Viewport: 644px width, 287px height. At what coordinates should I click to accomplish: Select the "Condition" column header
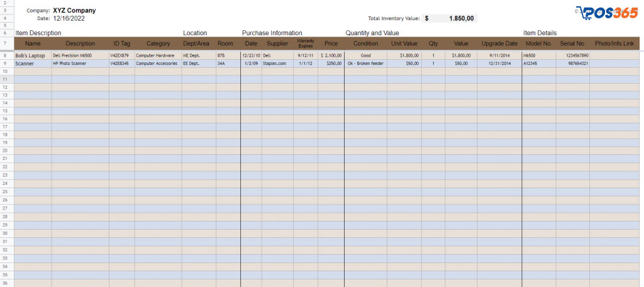coord(365,43)
